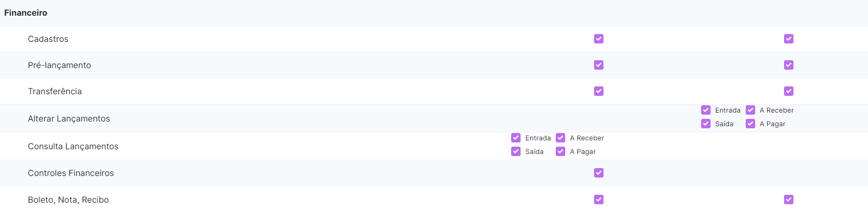This screenshot has width=868, height=210.
Task: Select the Cadastros row label
Action: (48, 39)
